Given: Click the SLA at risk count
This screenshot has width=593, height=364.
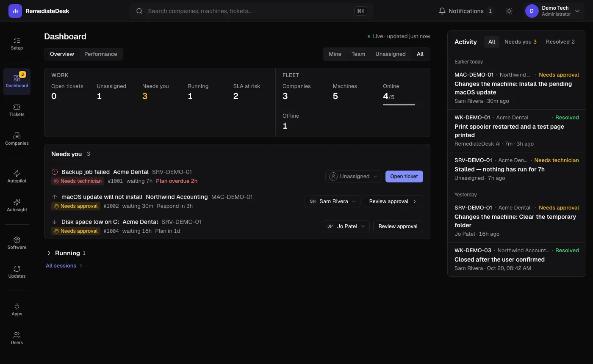Looking at the screenshot, I should pyautogui.click(x=236, y=97).
